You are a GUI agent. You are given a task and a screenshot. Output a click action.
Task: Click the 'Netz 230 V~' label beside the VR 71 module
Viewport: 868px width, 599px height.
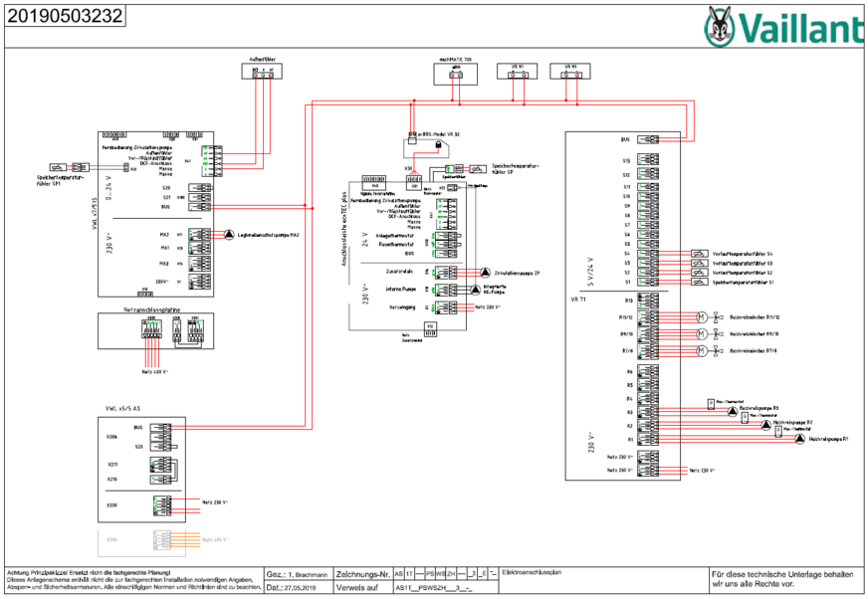[x=702, y=471]
